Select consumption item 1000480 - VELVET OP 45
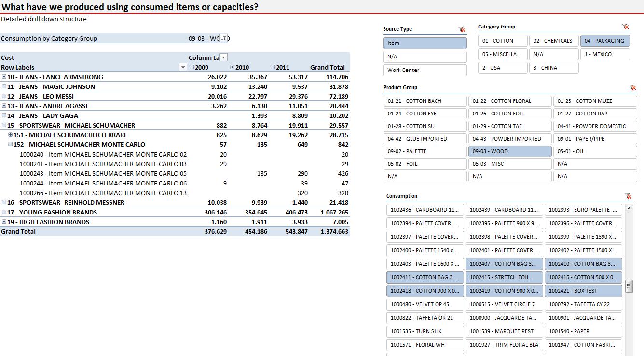The image size is (644, 356). click(425, 304)
